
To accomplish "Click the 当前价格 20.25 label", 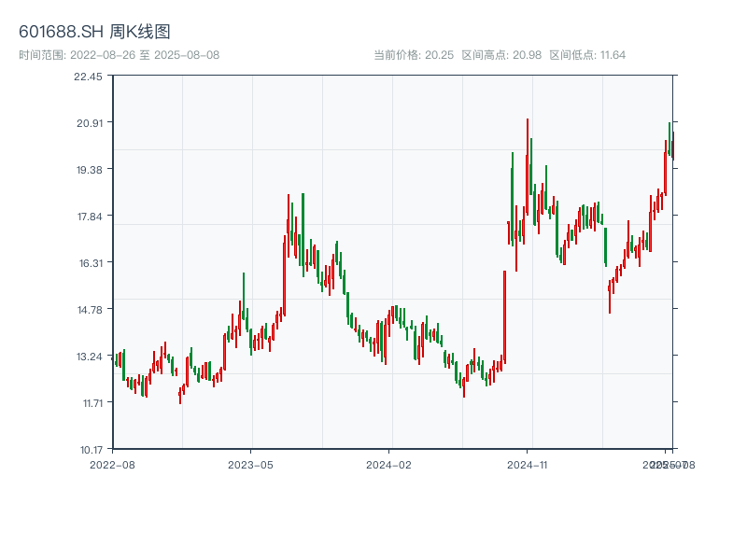I will [414, 55].
